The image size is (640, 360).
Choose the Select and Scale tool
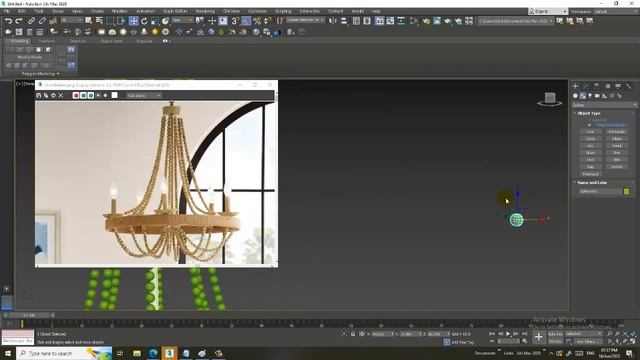tap(155, 20)
